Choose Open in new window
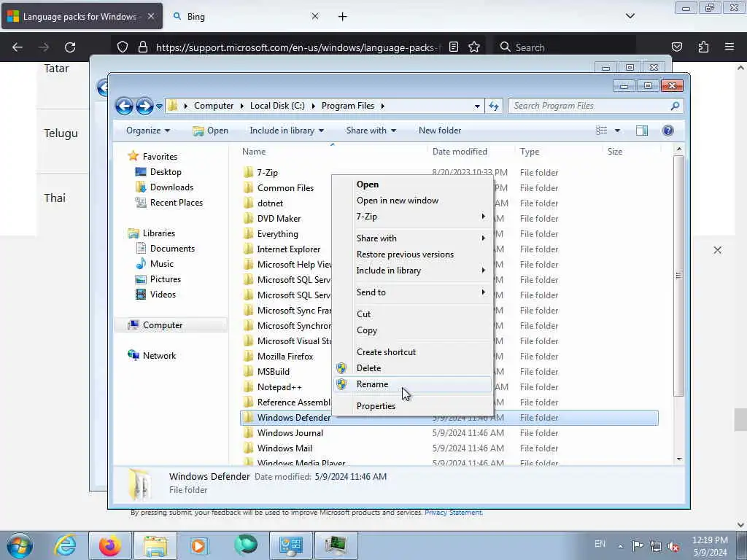Image resolution: width=747 pixels, height=560 pixels. point(413,201)
